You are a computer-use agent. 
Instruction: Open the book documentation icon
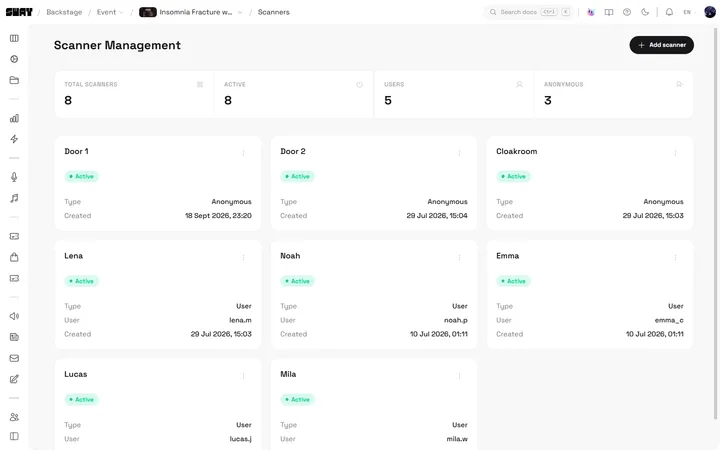coord(609,12)
